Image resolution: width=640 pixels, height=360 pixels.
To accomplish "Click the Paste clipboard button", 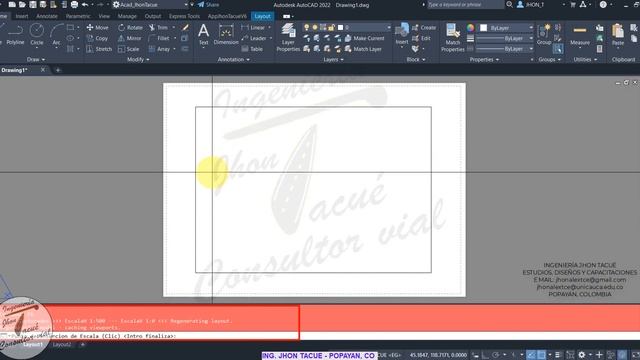I will tap(618, 35).
